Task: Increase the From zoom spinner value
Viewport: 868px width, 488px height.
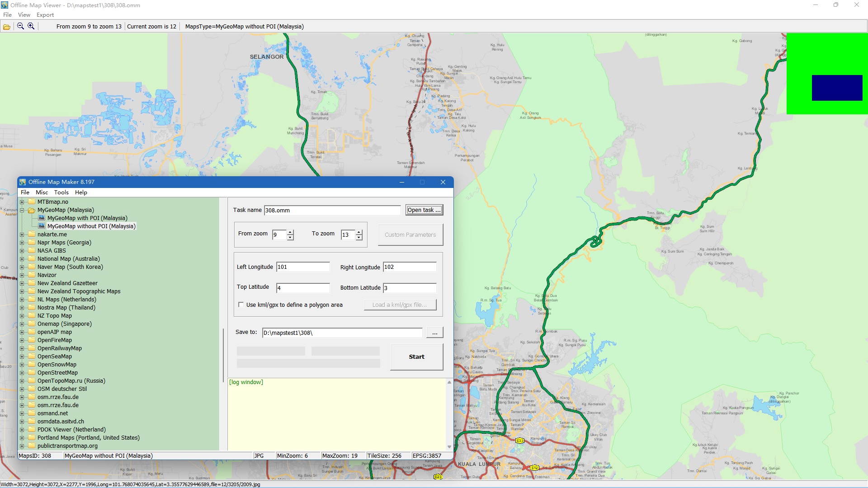Action: pyautogui.click(x=290, y=232)
